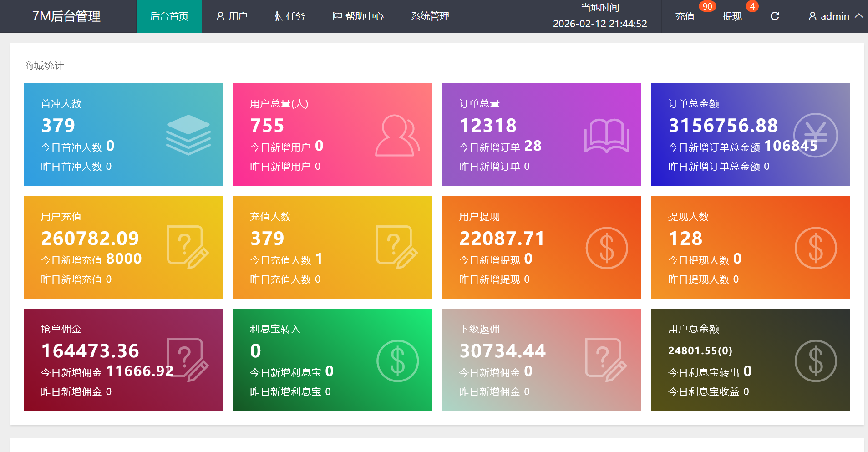Screen dimensions: 868x452
Task: Click the yen icon in 订单总金额 card
Action: click(815, 135)
